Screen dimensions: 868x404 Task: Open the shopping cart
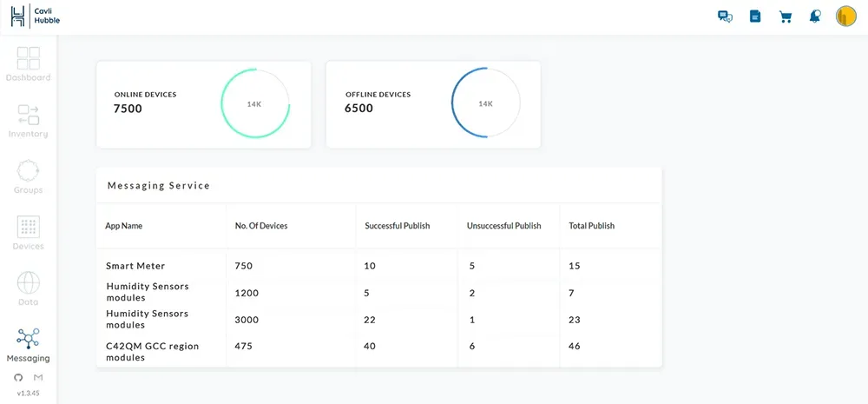coord(786,17)
